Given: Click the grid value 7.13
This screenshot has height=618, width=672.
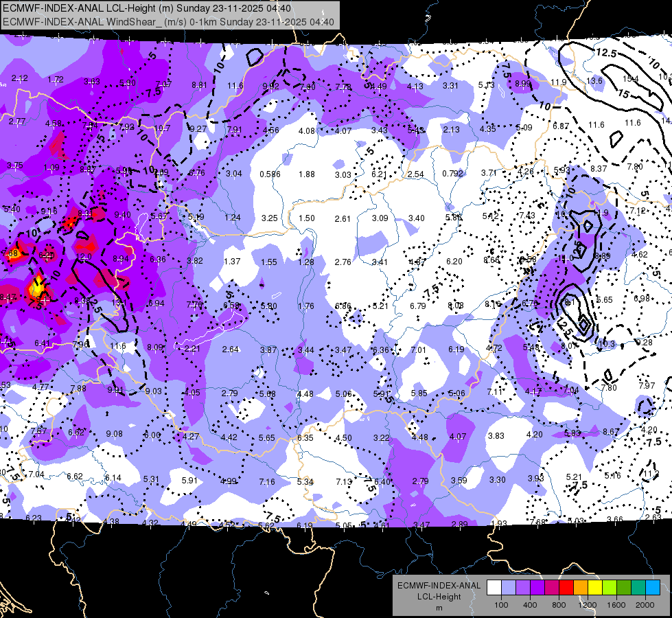Looking at the screenshot, I should point(344,481).
